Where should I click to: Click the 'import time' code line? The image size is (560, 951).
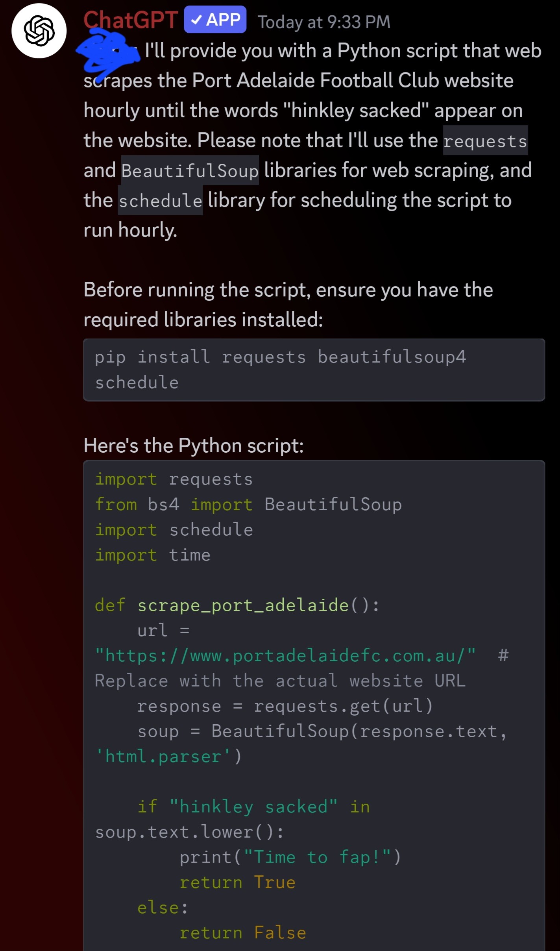(153, 555)
